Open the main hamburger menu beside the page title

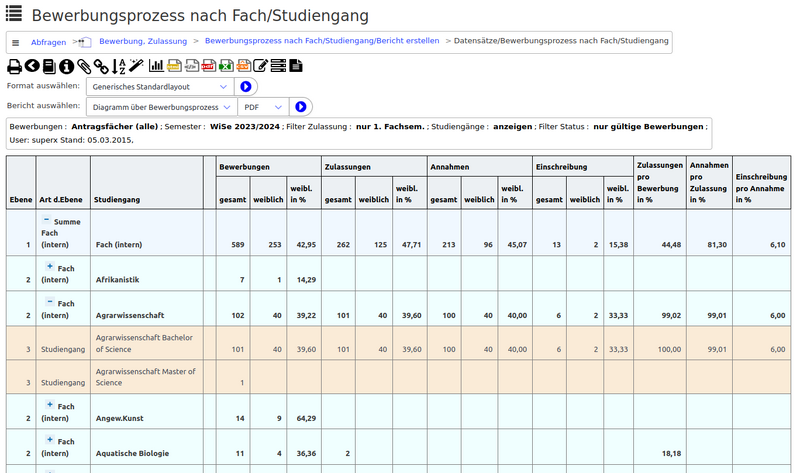[x=14, y=13]
